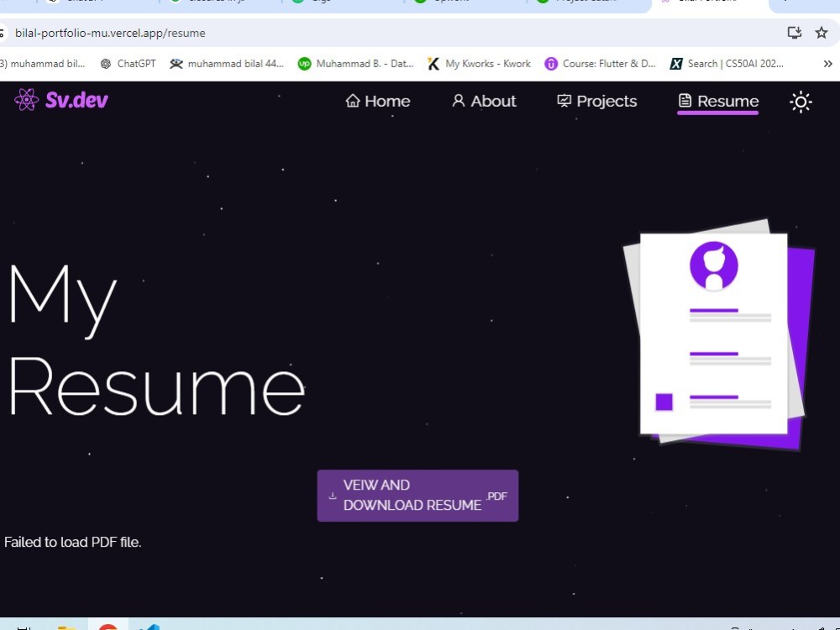Open the Search CS50AI bookmark
The width and height of the screenshot is (840, 630).
[x=727, y=64]
